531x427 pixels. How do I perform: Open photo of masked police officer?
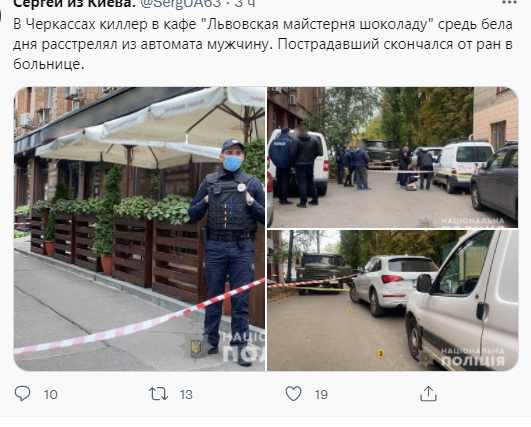(140, 229)
